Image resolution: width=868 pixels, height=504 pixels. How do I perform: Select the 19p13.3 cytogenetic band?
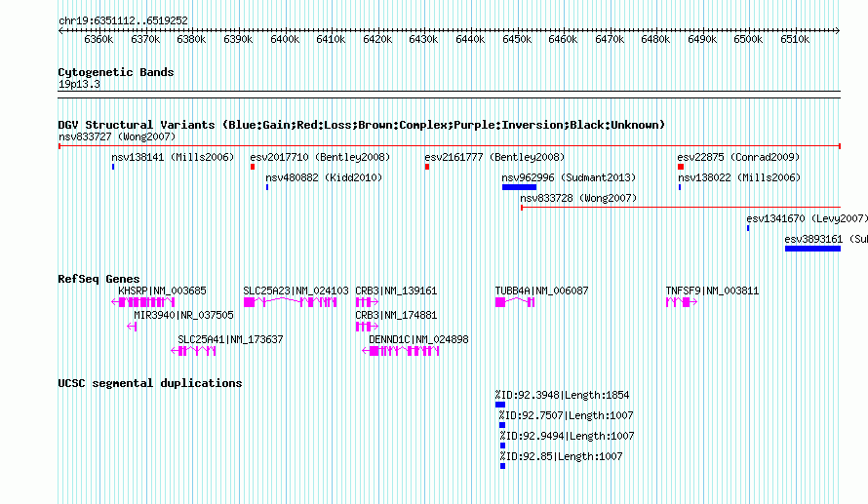point(450,95)
